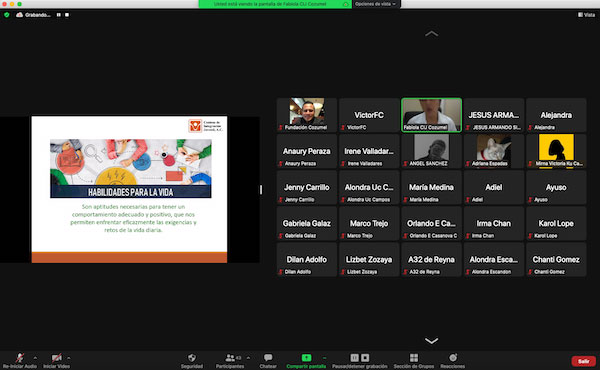Stop recording in the bottom toolbar
Image resolution: width=600 pixels, height=370 pixels.
pyautogui.click(x=365, y=358)
